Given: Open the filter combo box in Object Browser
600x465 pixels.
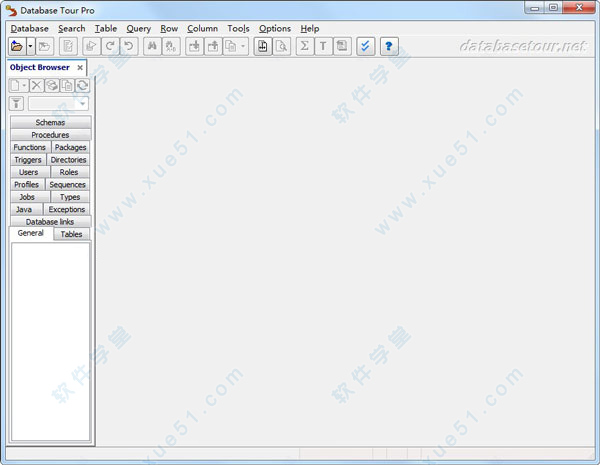Looking at the screenshot, I should coord(58,104).
